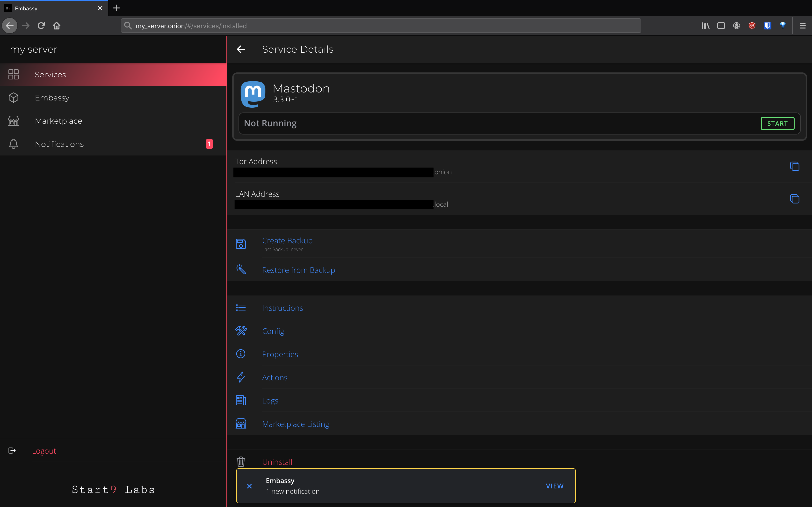The height and width of the screenshot is (507, 812).
Task: Open the Notifications sidebar item
Action: click(59, 144)
